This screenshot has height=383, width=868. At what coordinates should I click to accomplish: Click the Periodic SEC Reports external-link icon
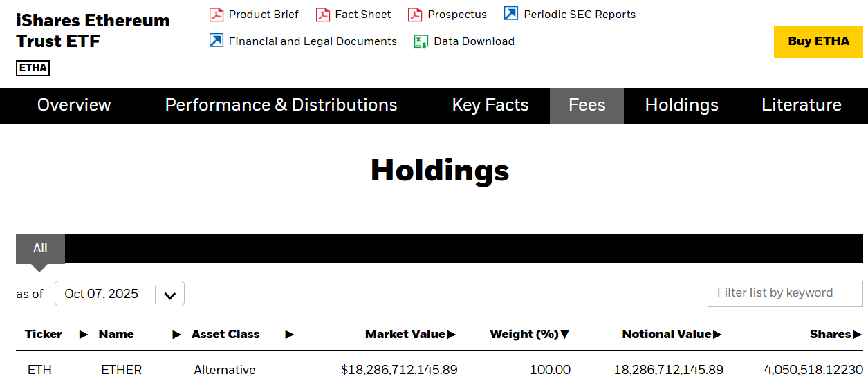(511, 14)
